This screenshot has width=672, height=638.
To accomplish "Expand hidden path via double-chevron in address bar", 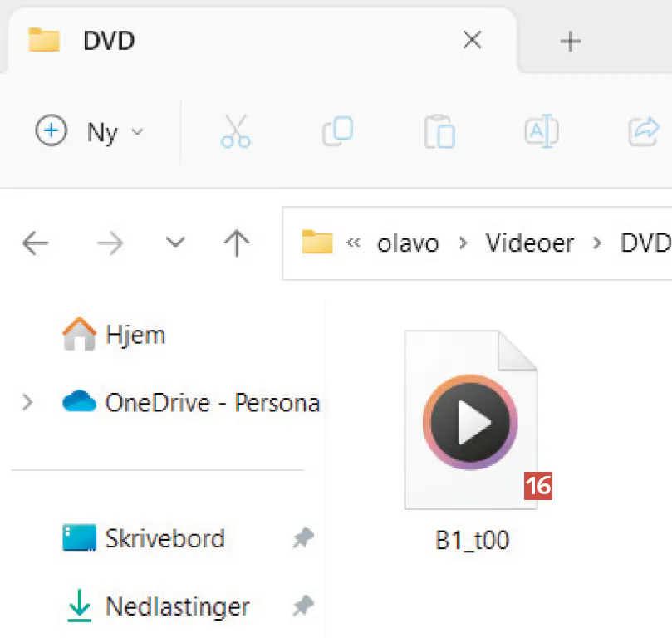I will [354, 243].
